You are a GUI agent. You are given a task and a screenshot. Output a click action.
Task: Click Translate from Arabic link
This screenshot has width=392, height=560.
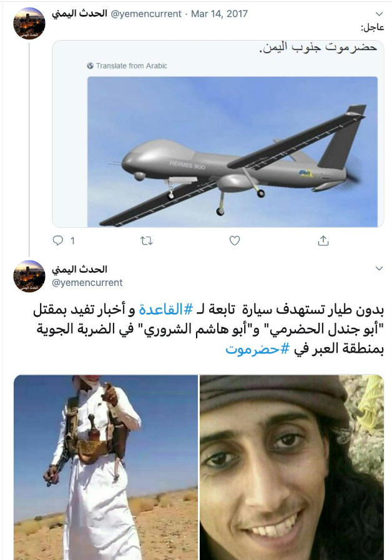point(131,66)
